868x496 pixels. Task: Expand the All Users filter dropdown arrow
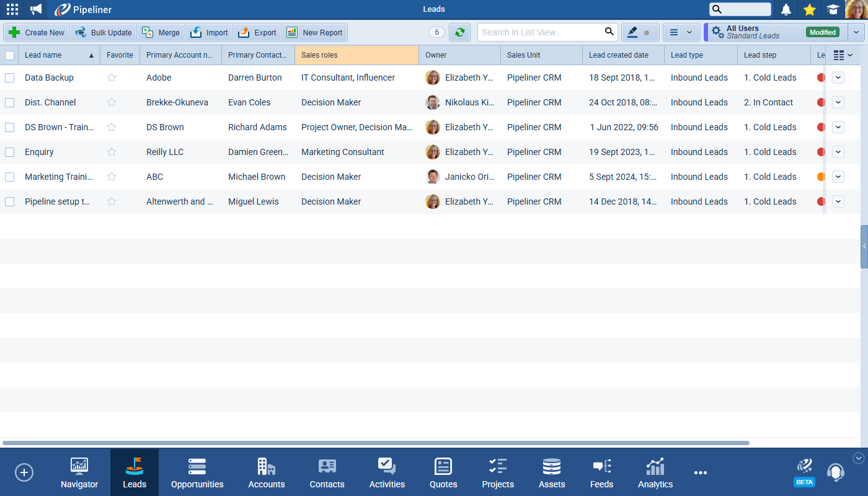coord(856,32)
